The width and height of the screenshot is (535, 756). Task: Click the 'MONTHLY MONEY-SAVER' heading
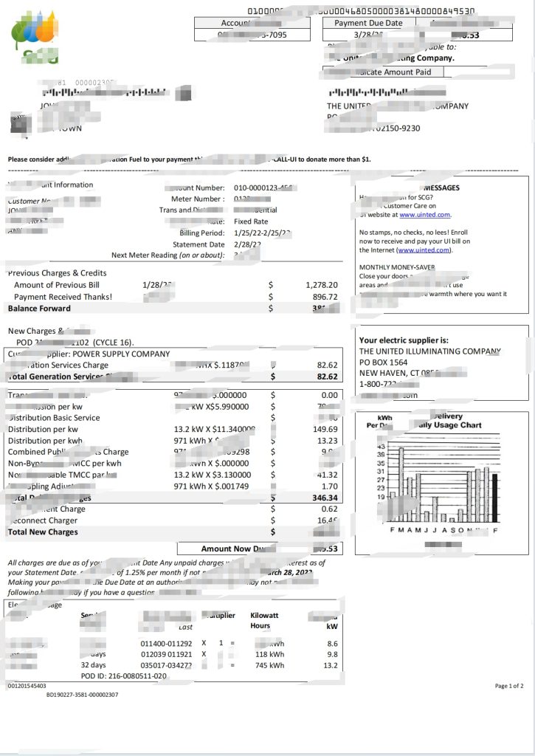(x=397, y=267)
